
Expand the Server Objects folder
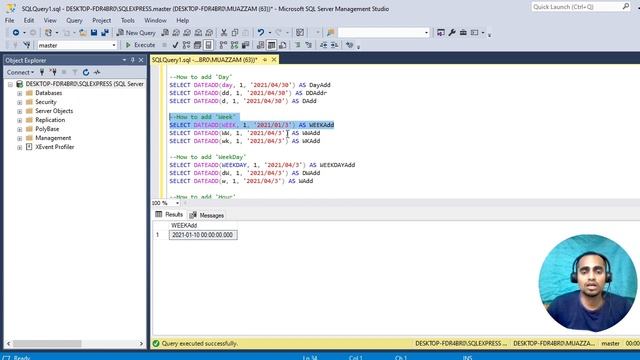click(19, 111)
